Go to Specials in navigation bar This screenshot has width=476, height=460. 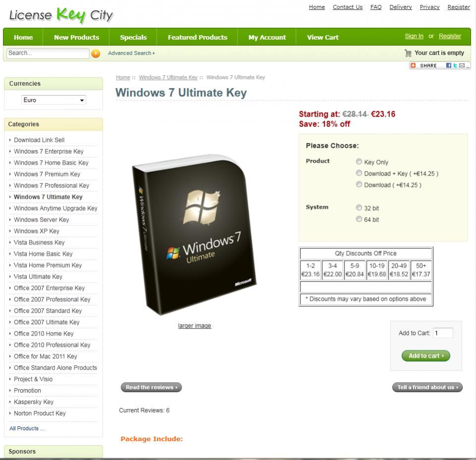tap(133, 37)
